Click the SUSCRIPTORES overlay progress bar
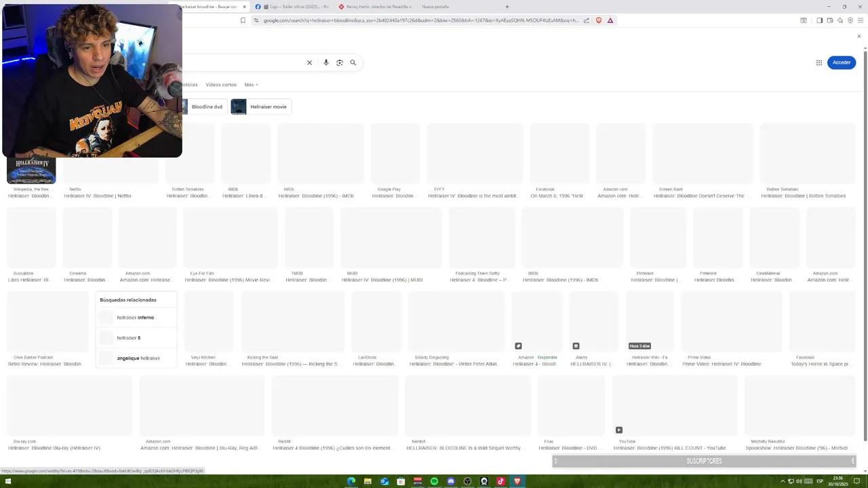The image size is (868, 488). [x=704, y=462]
